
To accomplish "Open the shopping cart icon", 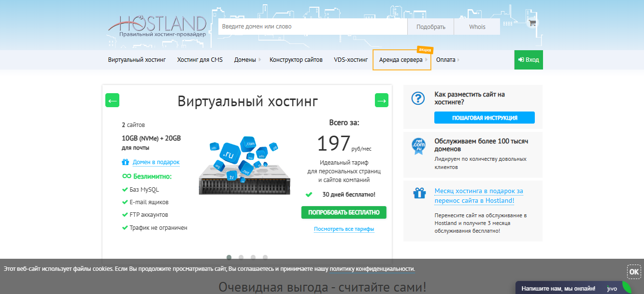I will (x=532, y=23).
